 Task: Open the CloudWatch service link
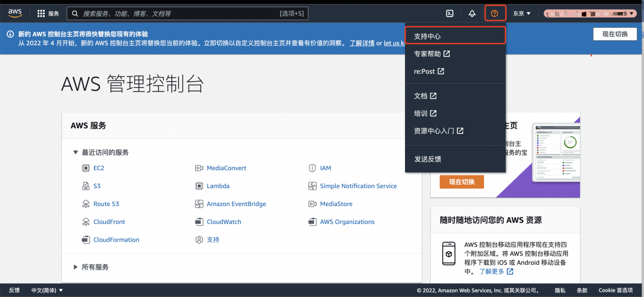224,222
